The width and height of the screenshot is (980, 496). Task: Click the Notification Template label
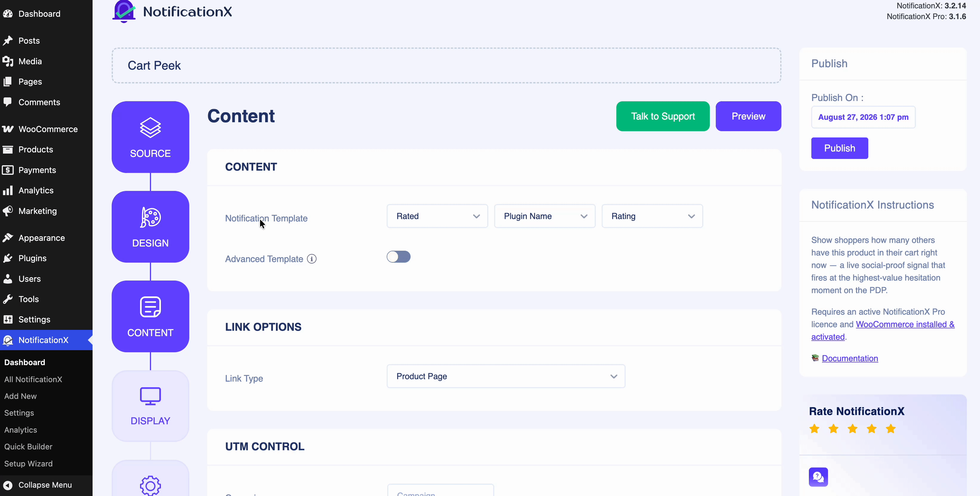pos(266,218)
